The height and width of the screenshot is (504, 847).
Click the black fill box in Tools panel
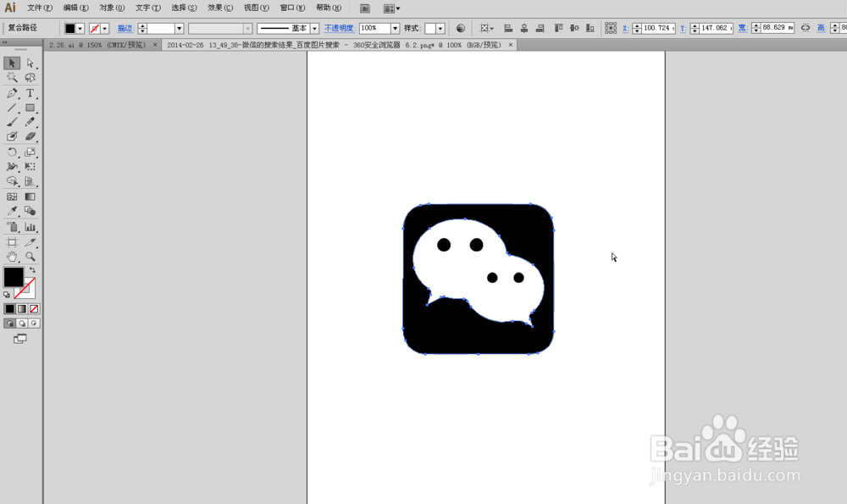click(14, 277)
